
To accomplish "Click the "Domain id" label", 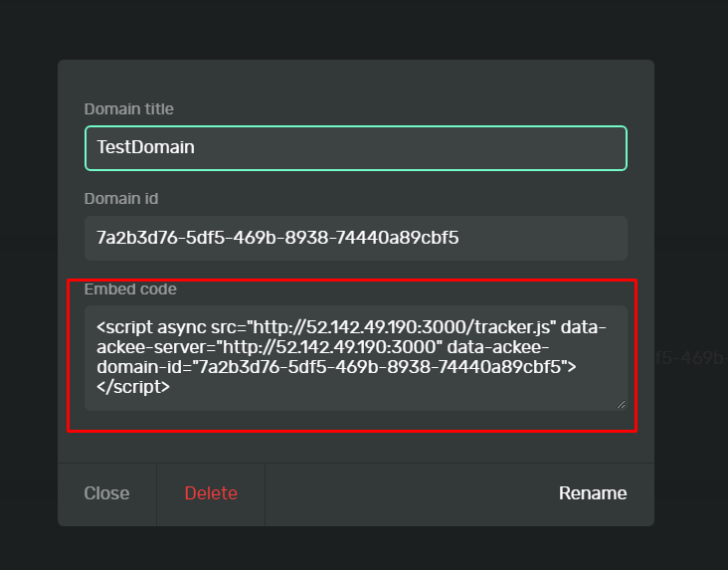I will tap(120, 199).
